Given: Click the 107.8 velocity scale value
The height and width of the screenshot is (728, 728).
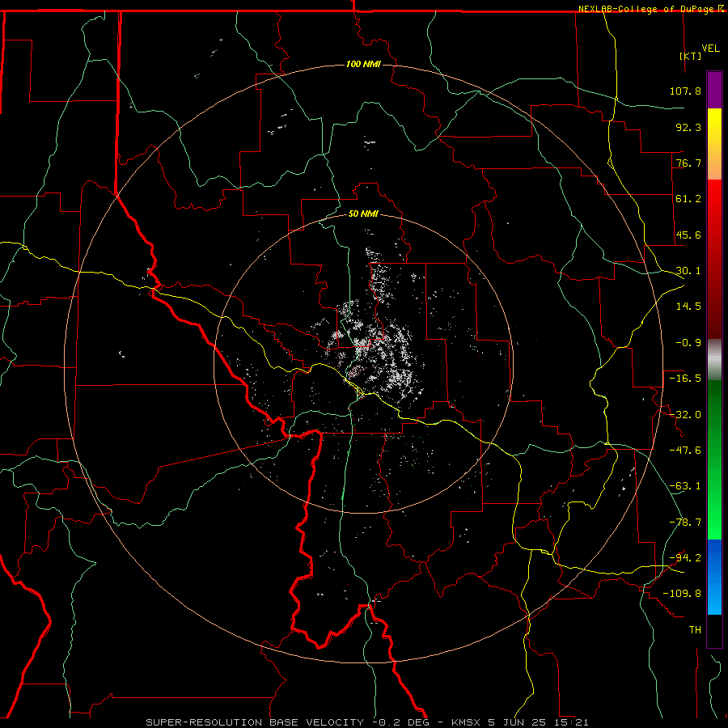Looking at the screenshot, I should pos(685,91).
